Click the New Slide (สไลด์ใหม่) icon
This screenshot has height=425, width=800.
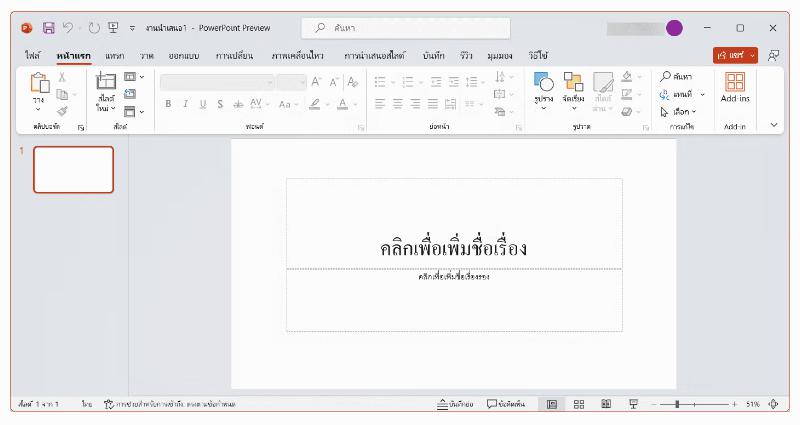pyautogui.click(x=106, y=82)
